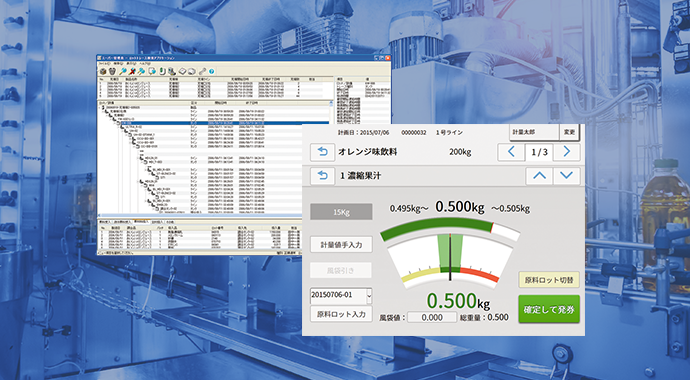Viewport: 690px width, 380px height.
Task: Open the first menu in the trace window menu bar
Action: (104, 63)
